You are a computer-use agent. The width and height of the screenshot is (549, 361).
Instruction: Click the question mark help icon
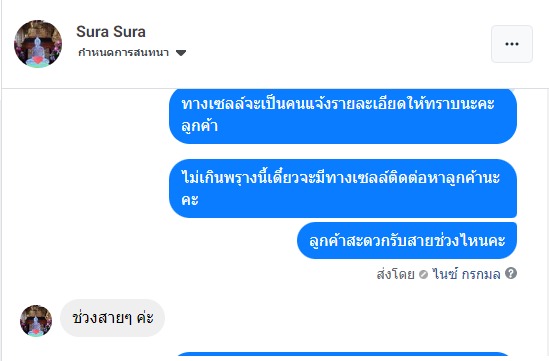pos(511,273)
